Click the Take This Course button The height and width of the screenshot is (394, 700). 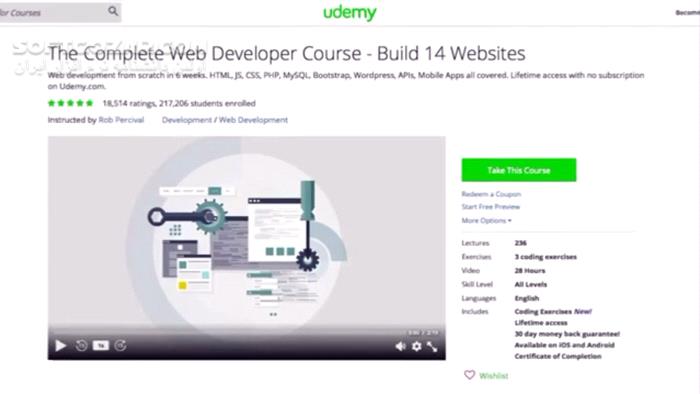click(x=519, y=170)
